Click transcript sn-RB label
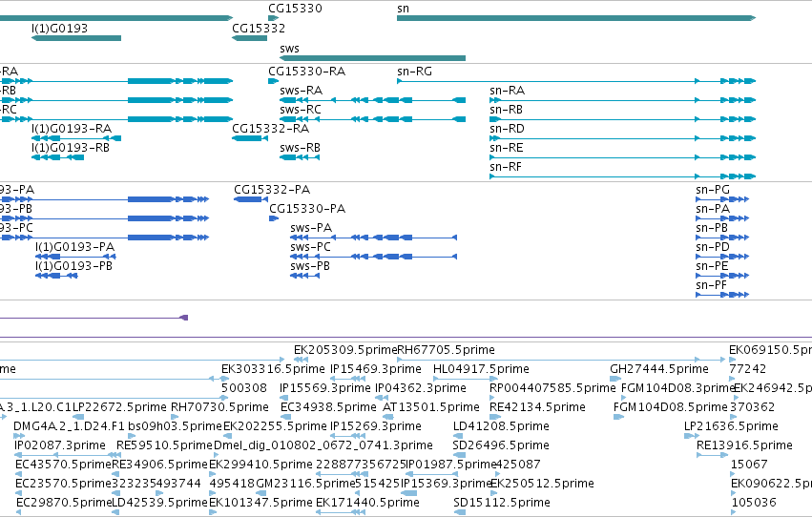Image resolution: width=812 pixels, height=517 pixels. click(x=506, y=110)
